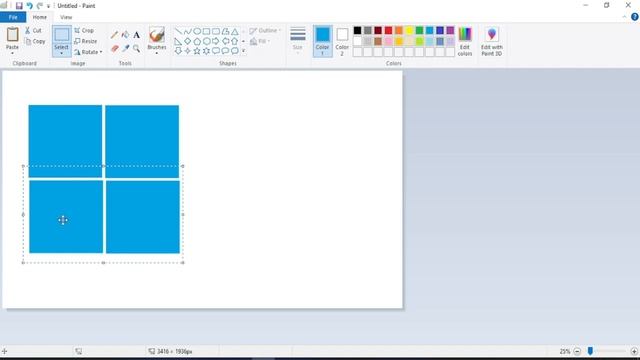Click the Resize button
The width and height of the screenshot is (640, 360).
click(86, 41)
